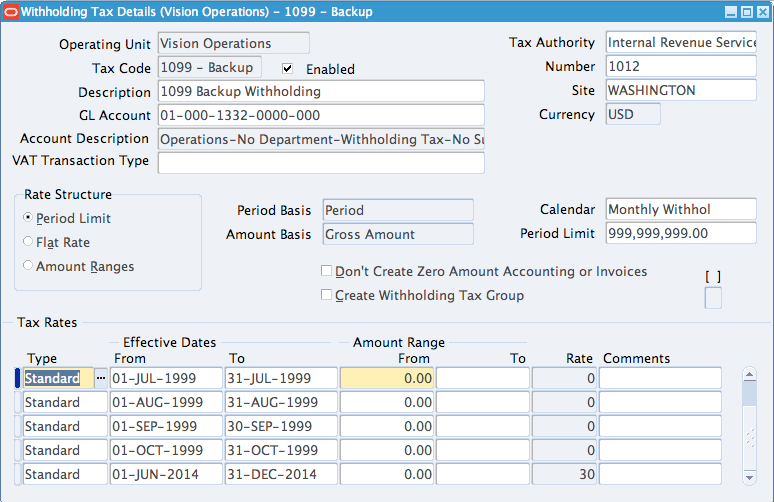Select the Amount Ranges radio button
This screenshot has height=502, width=774.
pyautogui.click(x=28, y=266)
